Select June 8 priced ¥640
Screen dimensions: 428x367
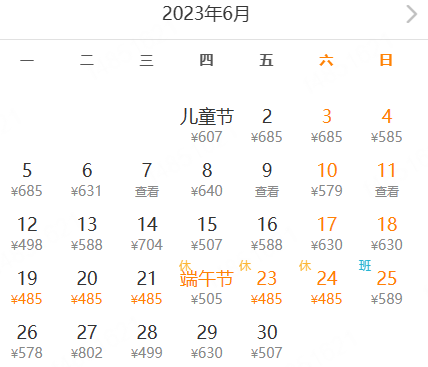[207, 180]
